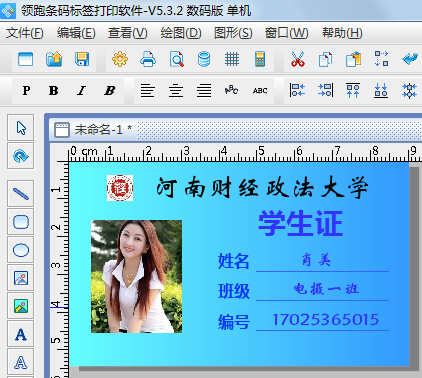Open Print preview magnifier icon
Screen dimensions: 422x378
[176, 59]
